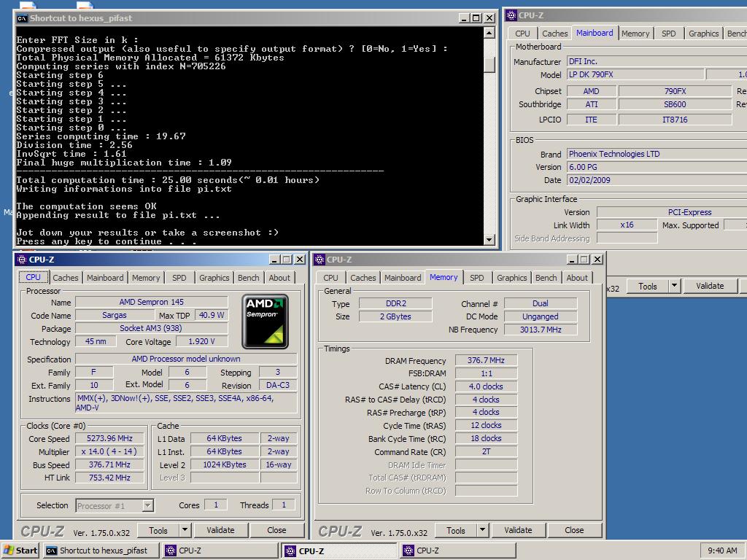Open the Windows Start button
Image resolution: width=747 pixels, height=560 pixels.
click(x=20, y=551)
